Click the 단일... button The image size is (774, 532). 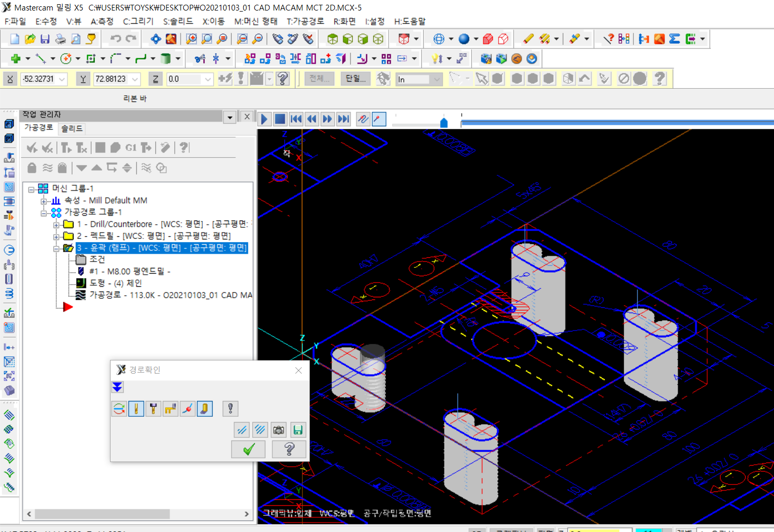(355, 78)
